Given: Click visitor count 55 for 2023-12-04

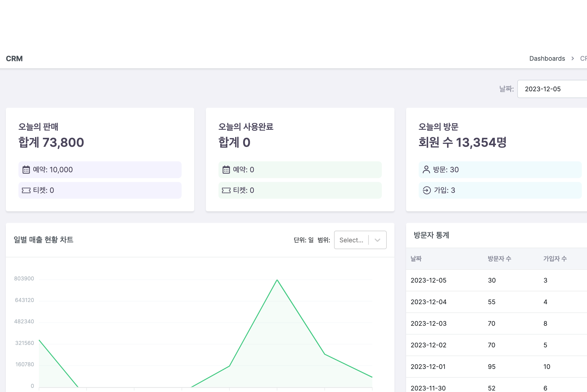Looking at the screenshot, I should pyautogui.click(x=492, y=302).
